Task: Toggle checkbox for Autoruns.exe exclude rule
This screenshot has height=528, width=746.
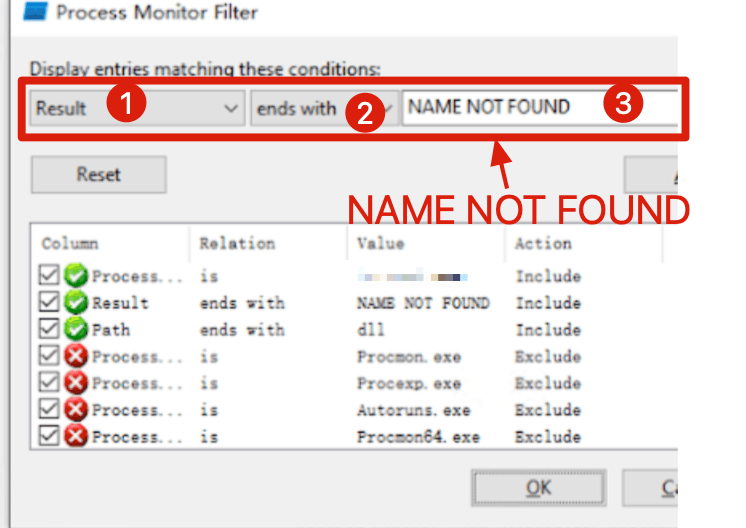Action: pyautogui.click(x=49, y=409)
